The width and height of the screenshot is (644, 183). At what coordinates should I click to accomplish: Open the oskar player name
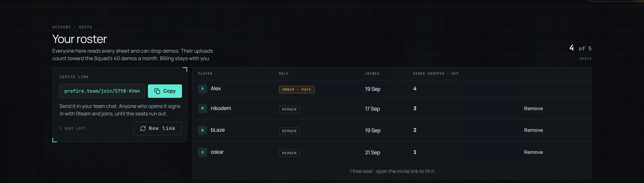pyautogui.click(x=217, y=152)
